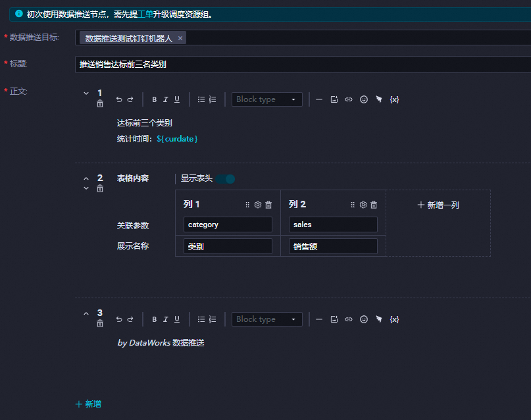The height and width of the screenshot is (420, 531).
Task: Move block 2 up with chevron
Action: [x=86, y=178]
